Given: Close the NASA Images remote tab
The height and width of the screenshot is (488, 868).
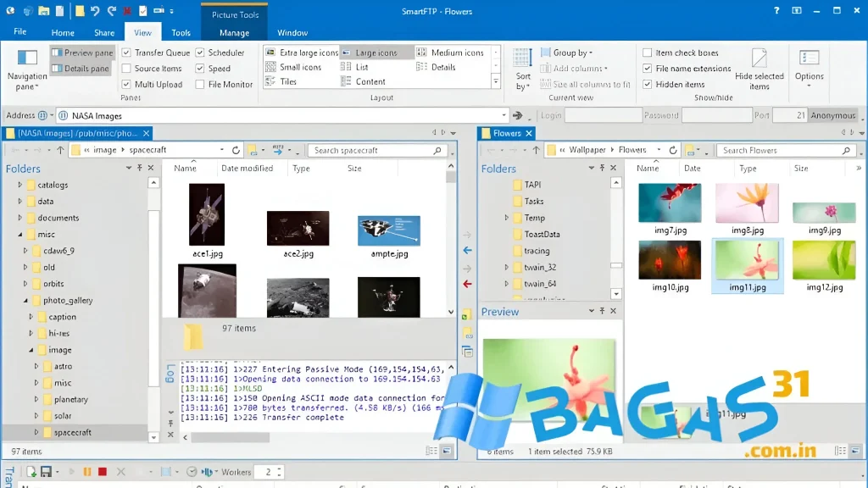Looking at the screenshot, I should pos(146,133).
